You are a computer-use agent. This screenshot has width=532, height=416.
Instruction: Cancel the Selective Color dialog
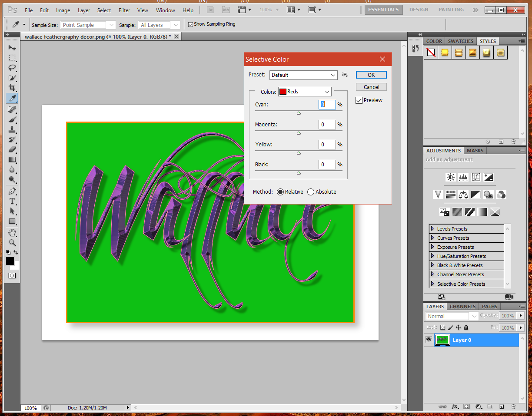[x=371, y=87]
